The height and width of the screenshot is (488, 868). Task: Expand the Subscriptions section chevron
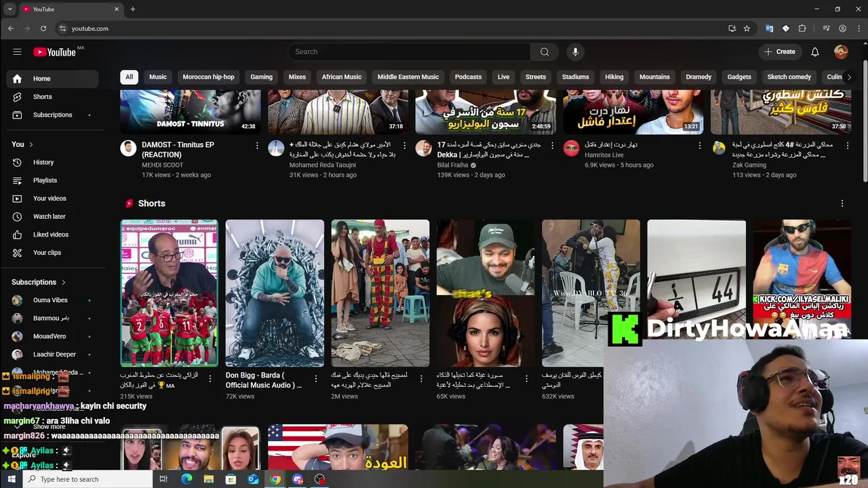tap(64, 282)
